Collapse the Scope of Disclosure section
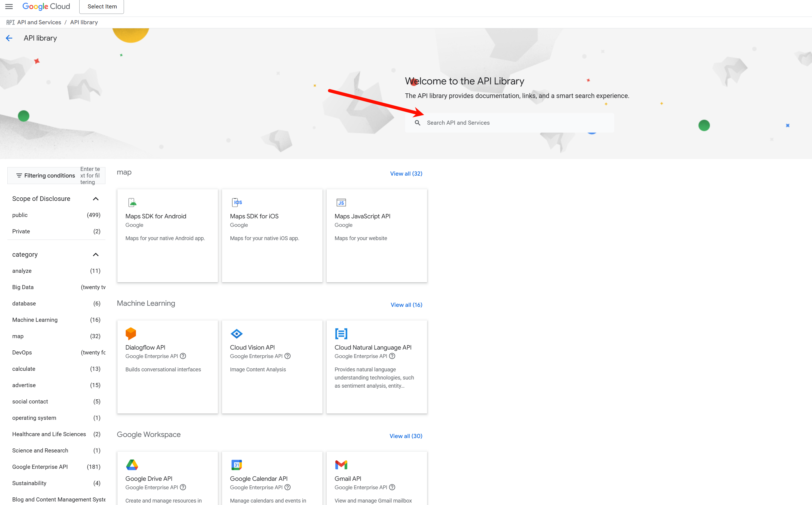The image size is (812, 505). pos(96,199)
